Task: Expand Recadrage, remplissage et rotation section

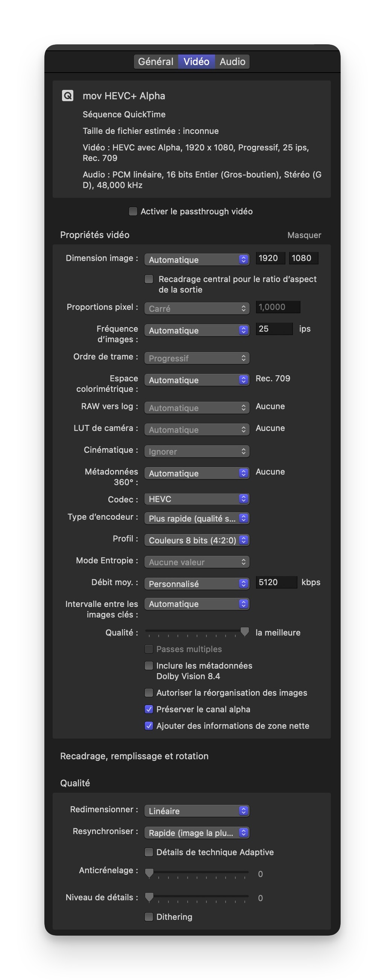Action: (x=134, y=756)
